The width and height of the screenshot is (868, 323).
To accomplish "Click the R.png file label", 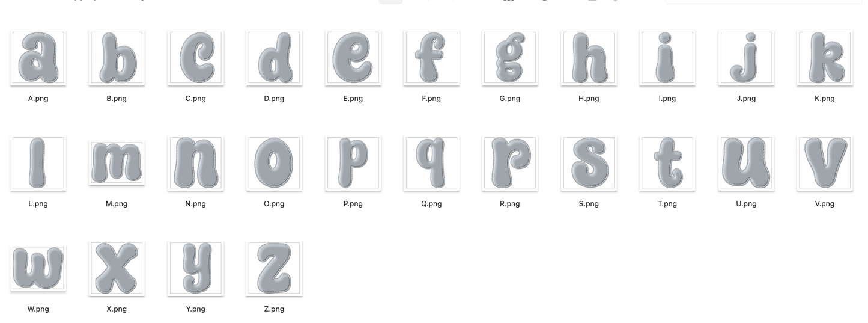I will [510, 204].
